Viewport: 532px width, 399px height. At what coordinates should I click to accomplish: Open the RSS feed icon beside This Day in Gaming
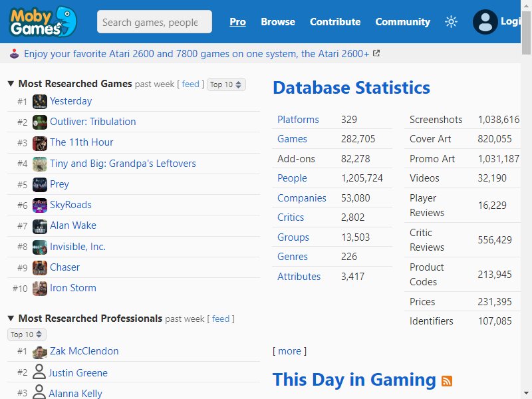[446, 380]
